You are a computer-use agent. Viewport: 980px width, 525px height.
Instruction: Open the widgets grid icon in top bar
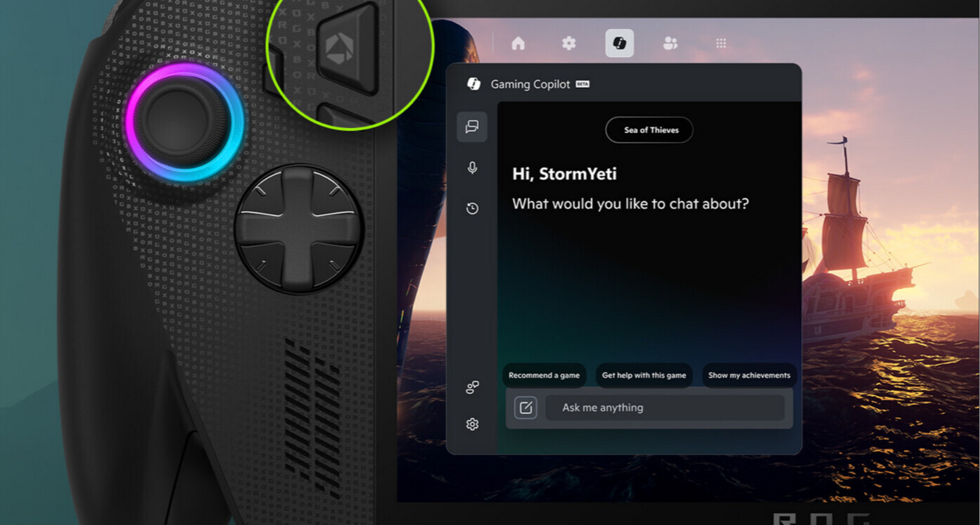(x=721, y=44)
